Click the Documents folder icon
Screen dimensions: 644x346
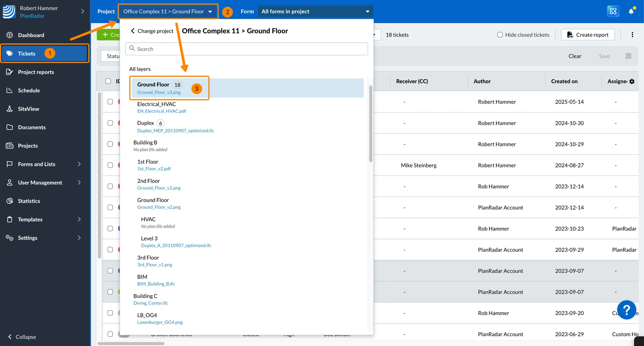10,128
